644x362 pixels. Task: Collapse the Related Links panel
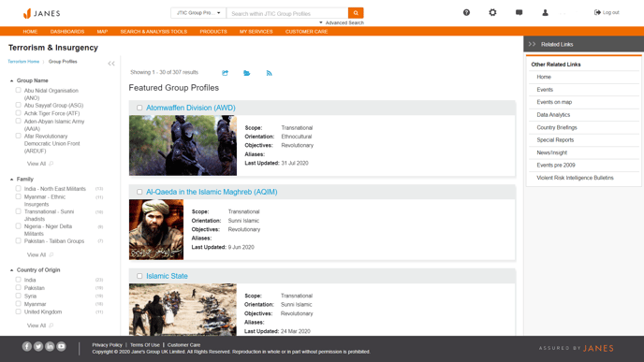point(533,44)
